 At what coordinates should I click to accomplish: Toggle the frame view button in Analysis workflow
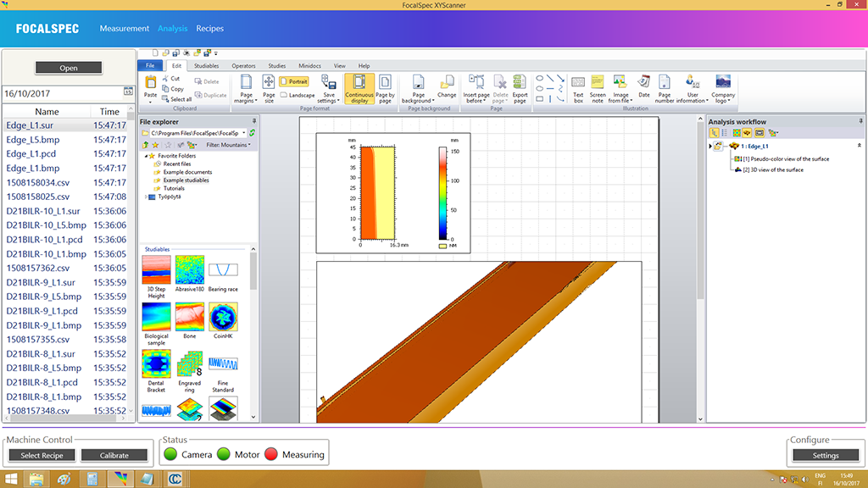[x=759, y=133]
